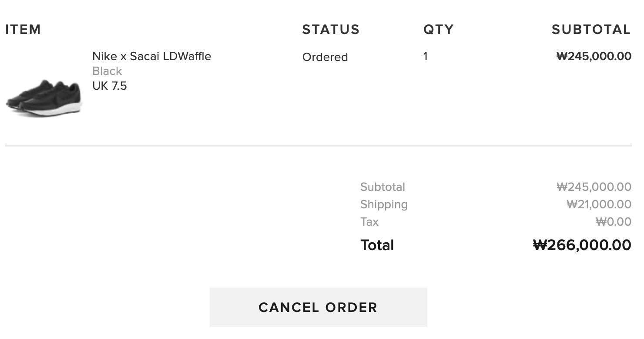Click the quantity value 1
The width and height of the screenshot is (644, 339).
click(x=425, y=56)
